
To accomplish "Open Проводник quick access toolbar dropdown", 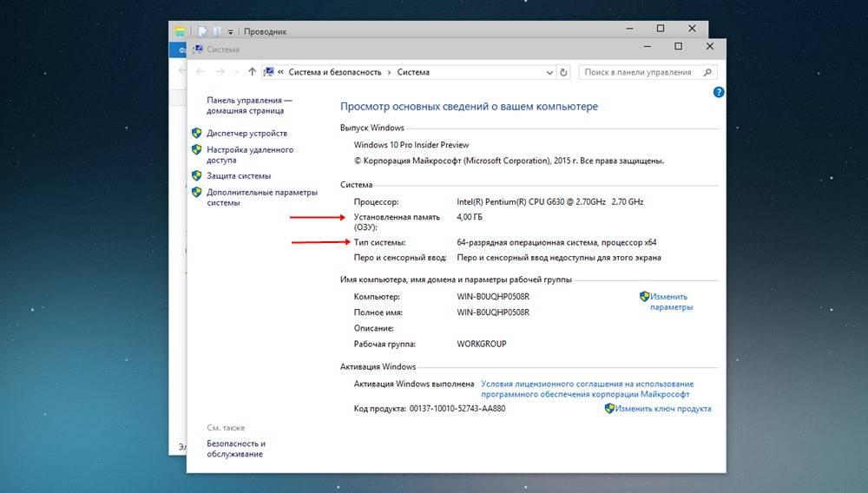I will pyautogui.click(x=231, y=32).
